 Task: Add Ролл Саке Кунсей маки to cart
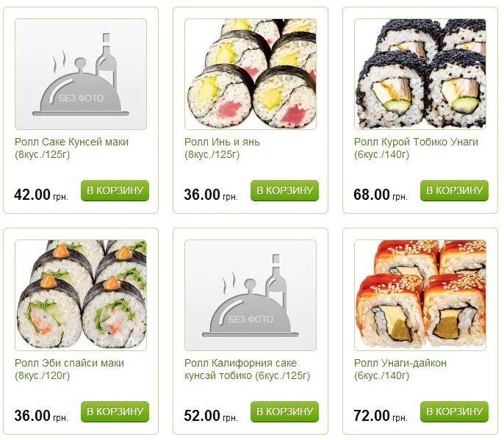tap(115, 190)
